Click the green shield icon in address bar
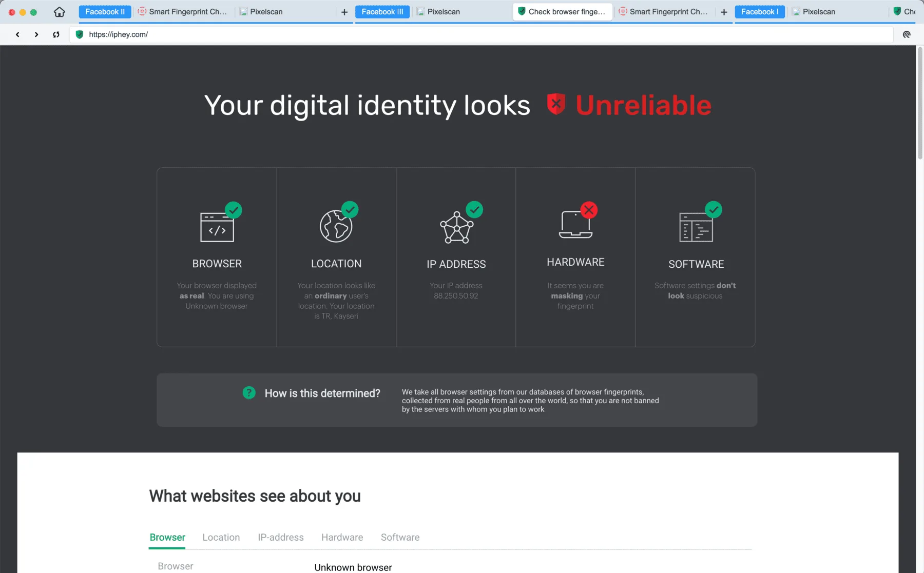The width and height of the screenshot is (924, 573). tap(79, 34)
